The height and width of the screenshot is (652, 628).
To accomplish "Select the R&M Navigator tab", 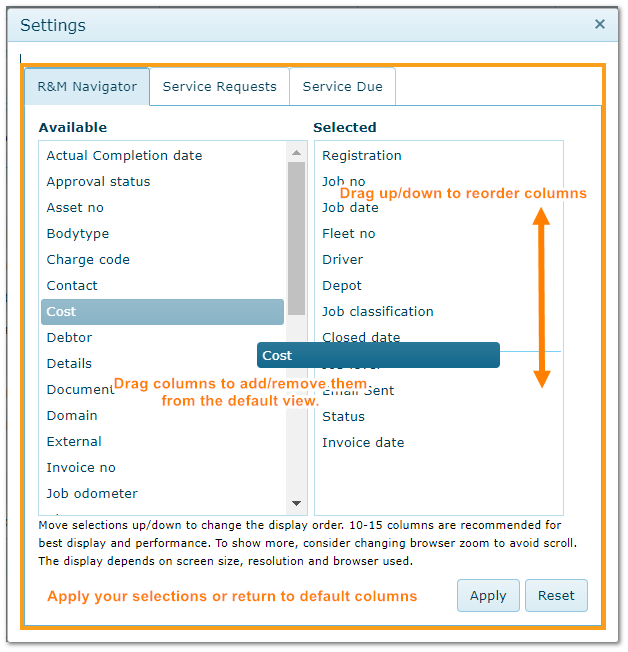I will click(87, 87).
